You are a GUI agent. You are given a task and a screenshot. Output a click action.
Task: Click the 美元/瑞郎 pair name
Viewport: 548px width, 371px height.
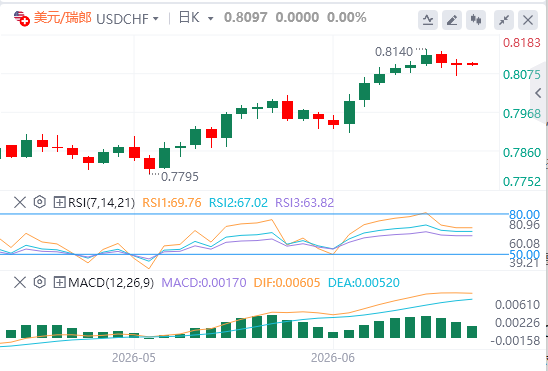coord(63,17)
